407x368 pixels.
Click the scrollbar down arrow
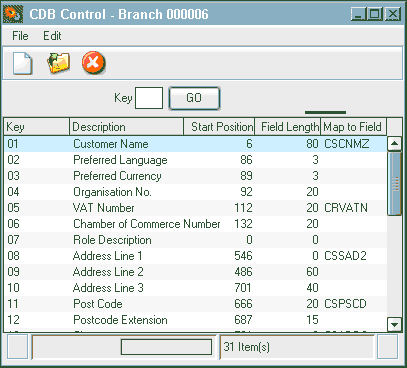(x=394, y=324)
